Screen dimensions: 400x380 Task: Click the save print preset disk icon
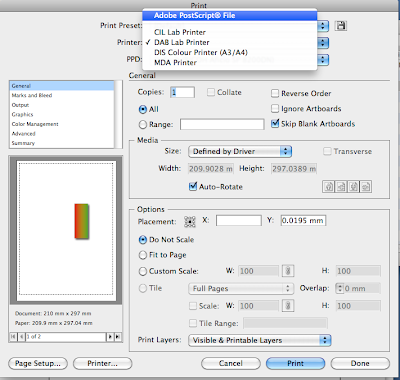point(341,26)
